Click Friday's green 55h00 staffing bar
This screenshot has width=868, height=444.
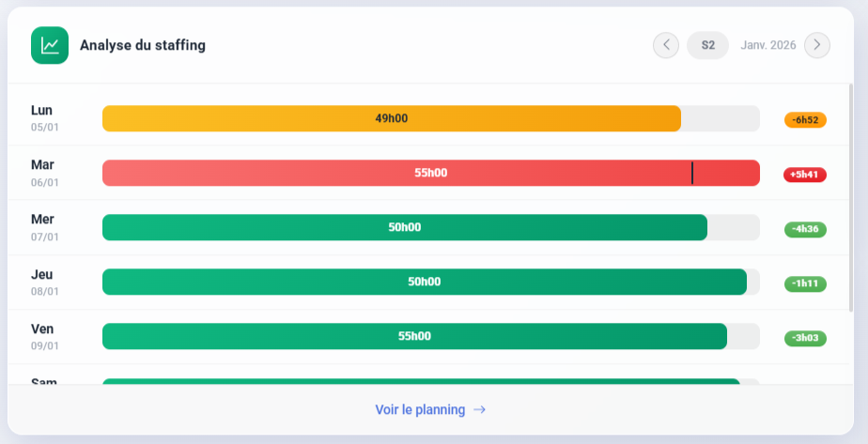click(x=414, y=336)
